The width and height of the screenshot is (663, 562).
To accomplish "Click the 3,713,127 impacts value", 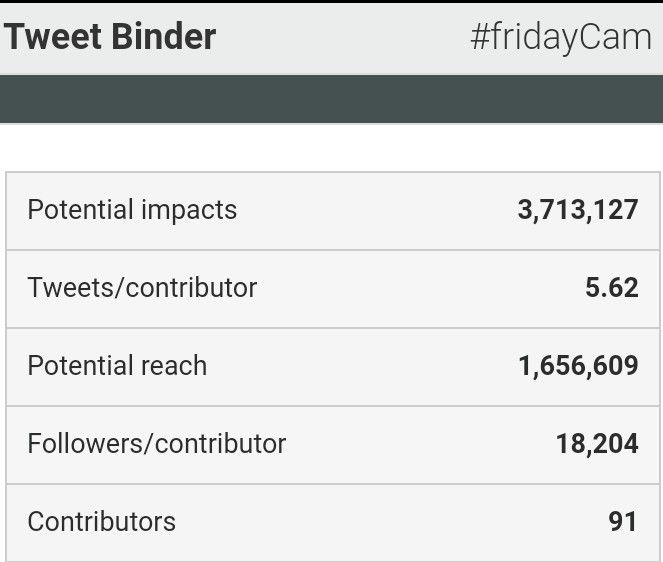I will (x=577, y=210).
